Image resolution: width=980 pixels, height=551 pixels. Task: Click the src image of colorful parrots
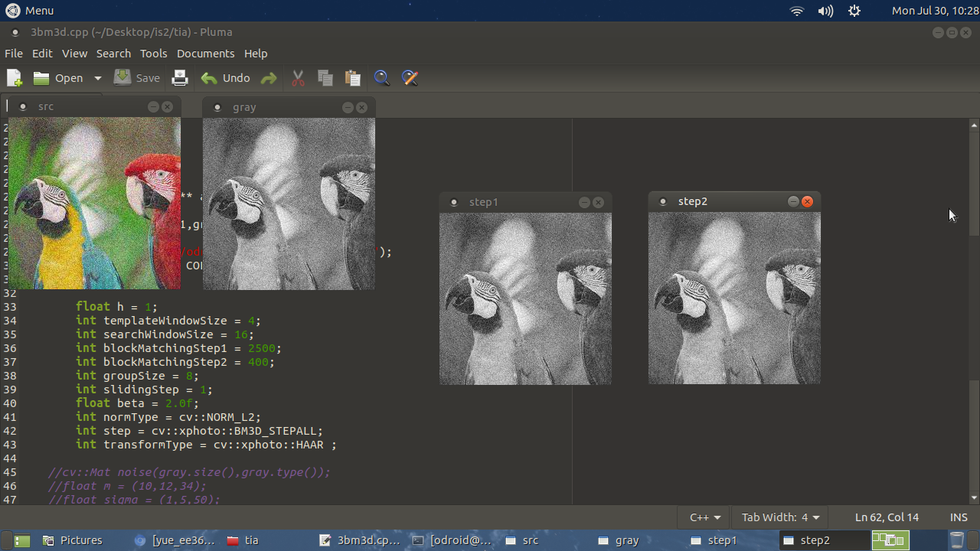pyautogui.click(x=94, y=203)
